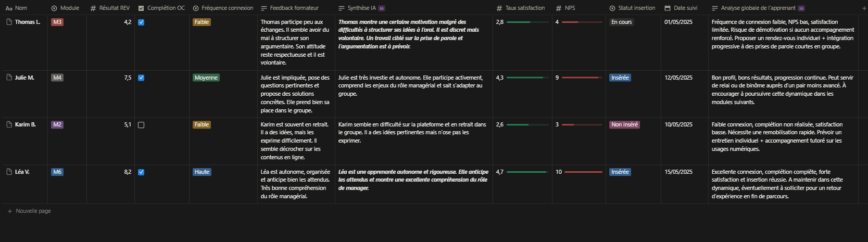868x242 pixels.
Task: Select NPS bar showing 9 for Julie
Action: pyautogui.click(x=582, y=78)
